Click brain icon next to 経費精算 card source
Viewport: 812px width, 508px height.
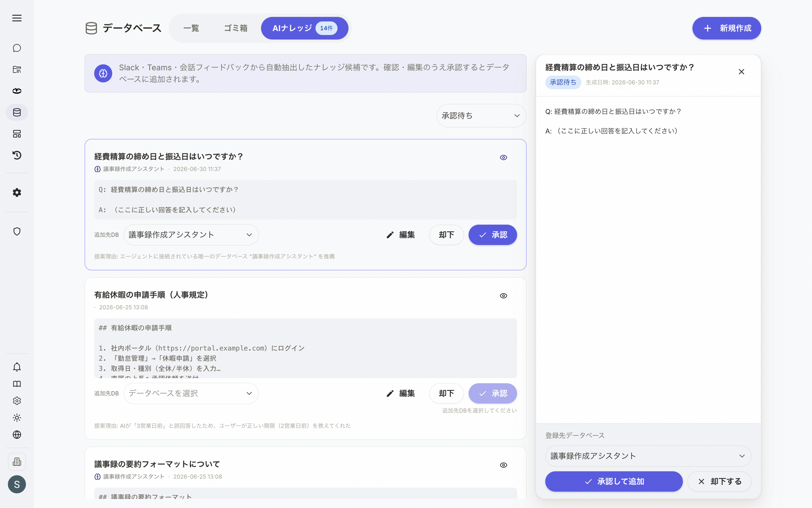97,169
